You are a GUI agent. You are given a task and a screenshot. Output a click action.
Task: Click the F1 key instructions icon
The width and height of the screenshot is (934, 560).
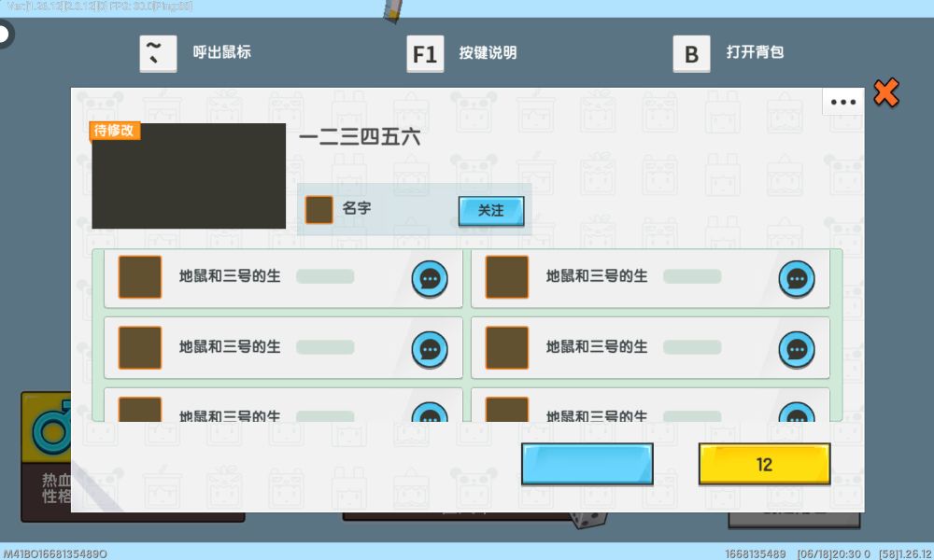(x=424, y=54)
